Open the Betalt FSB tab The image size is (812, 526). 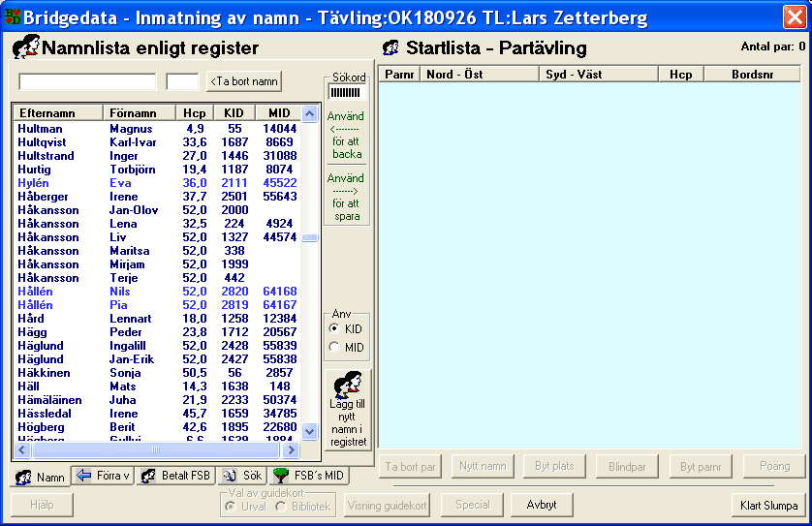pos(175,477)
